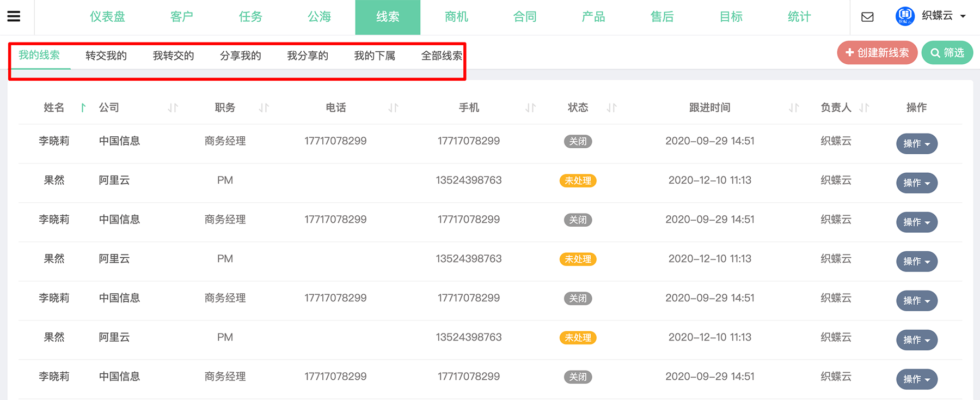
Task: Expand the 织蝶云 account dropdown arrow
Action: point(963,16)
